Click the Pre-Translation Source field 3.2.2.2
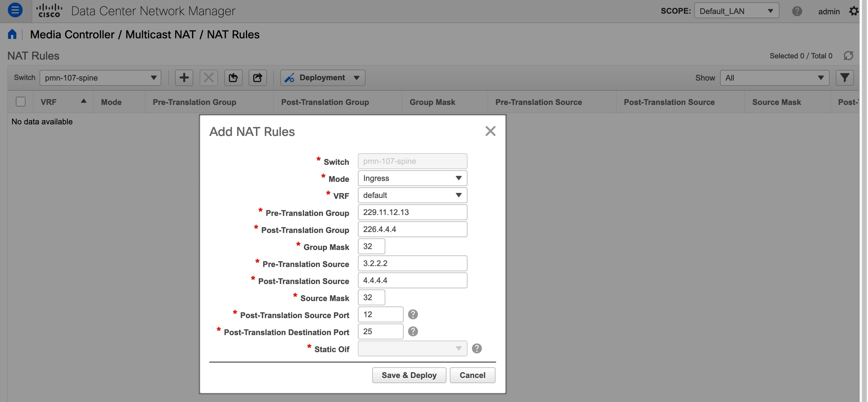 tap(412, 263)
